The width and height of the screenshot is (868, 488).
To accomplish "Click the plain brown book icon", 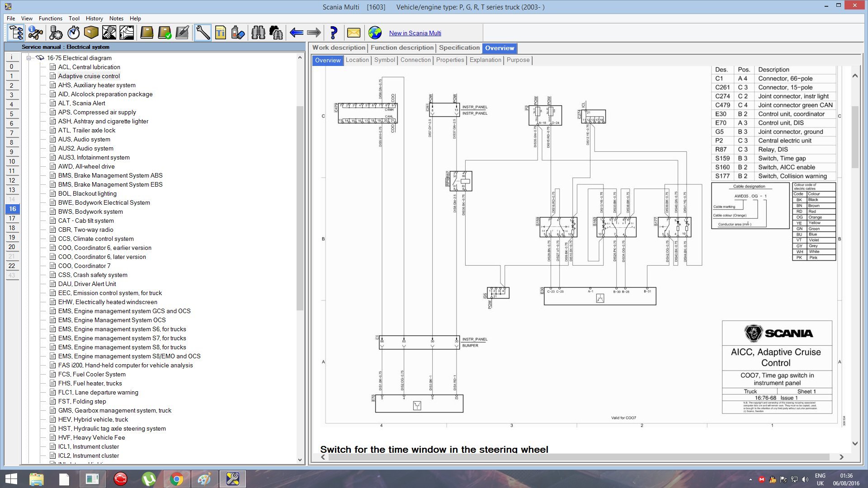I will pos(147,33).
